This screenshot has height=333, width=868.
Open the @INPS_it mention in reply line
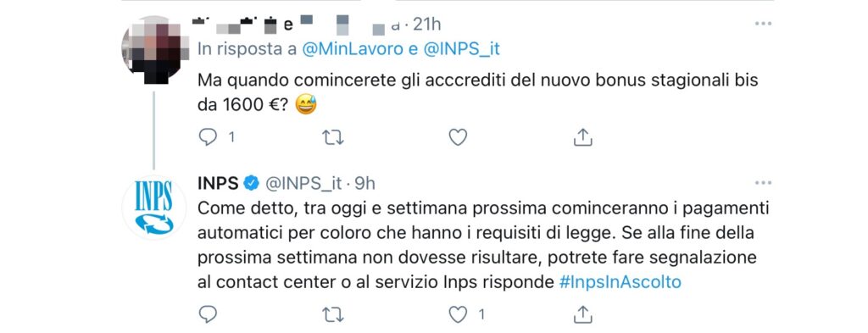[461, 49]
